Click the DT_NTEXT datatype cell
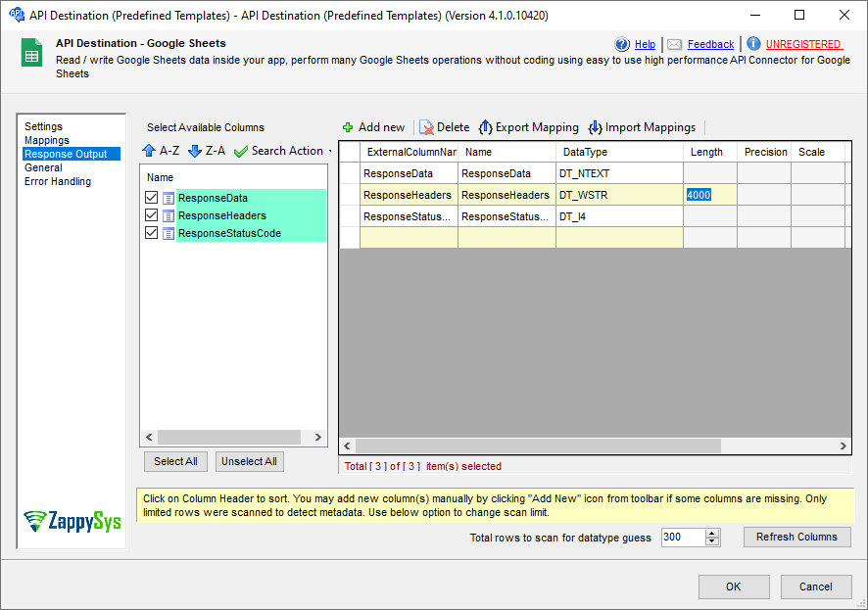Image resolution: width=868 pixels, height=610 pixels. 619,173
